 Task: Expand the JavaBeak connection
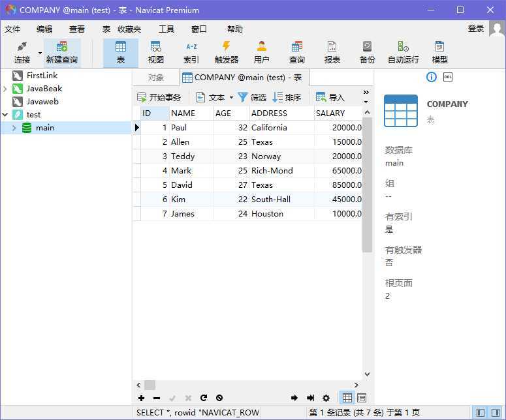[5, 89]
